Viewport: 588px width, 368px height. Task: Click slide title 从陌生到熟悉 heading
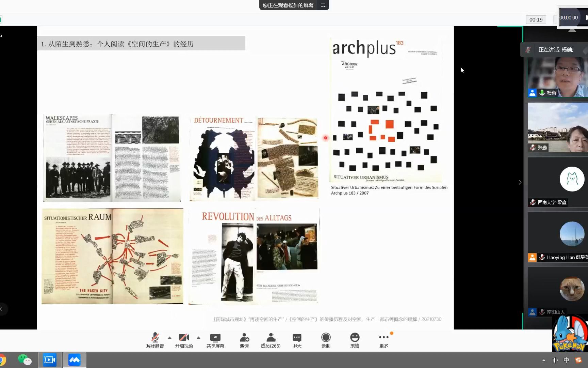coord(117,44)
